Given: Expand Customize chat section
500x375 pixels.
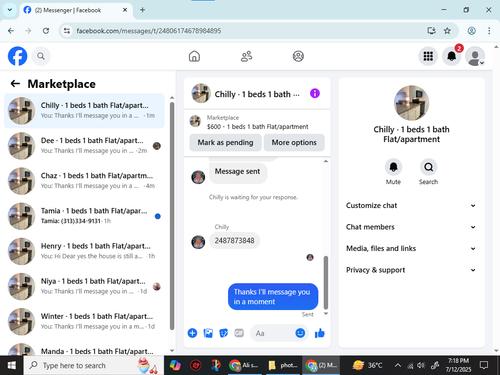Looking at the screenshot, I should pos(411,205).
